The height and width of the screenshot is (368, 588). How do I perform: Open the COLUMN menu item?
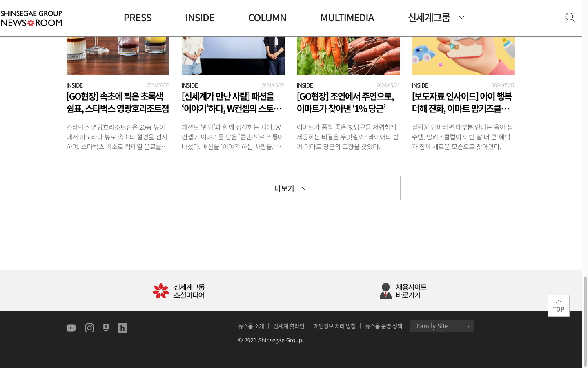267,18
